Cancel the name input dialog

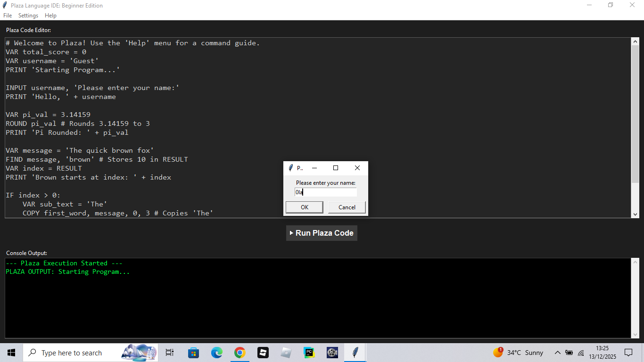tap(347, 207)
